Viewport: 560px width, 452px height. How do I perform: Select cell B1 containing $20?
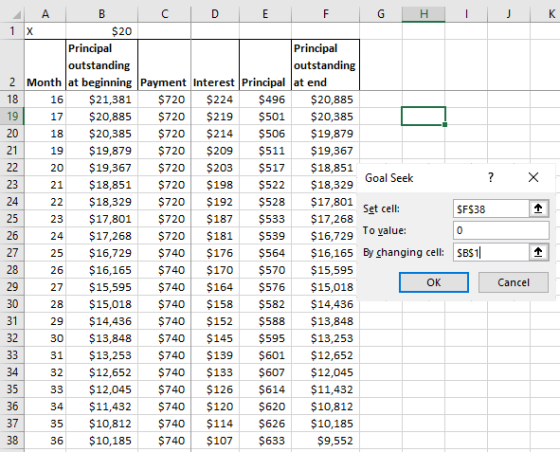point(102,31)
